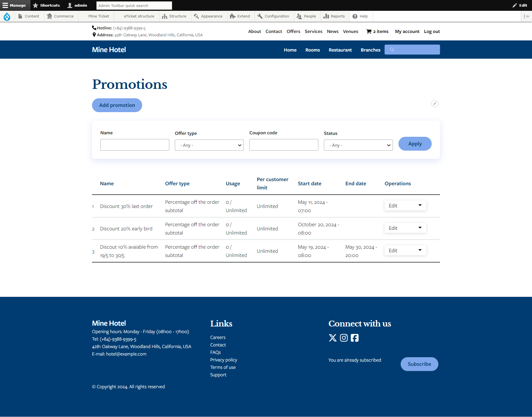The image size is (532, 417).
Task: Open the Commerce admin menu
Action: 60,16
